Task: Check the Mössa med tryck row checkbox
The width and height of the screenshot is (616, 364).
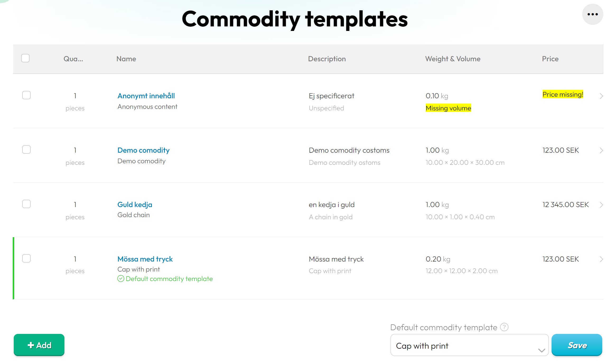Action: point(26,258)
